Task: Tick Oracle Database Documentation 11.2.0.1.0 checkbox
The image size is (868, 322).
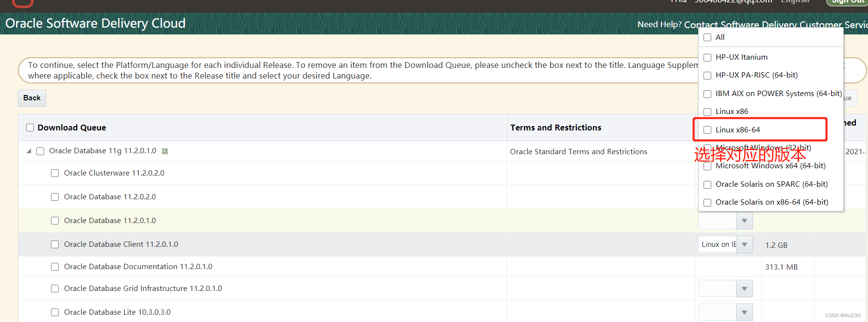Action: [x=55, y=267]
